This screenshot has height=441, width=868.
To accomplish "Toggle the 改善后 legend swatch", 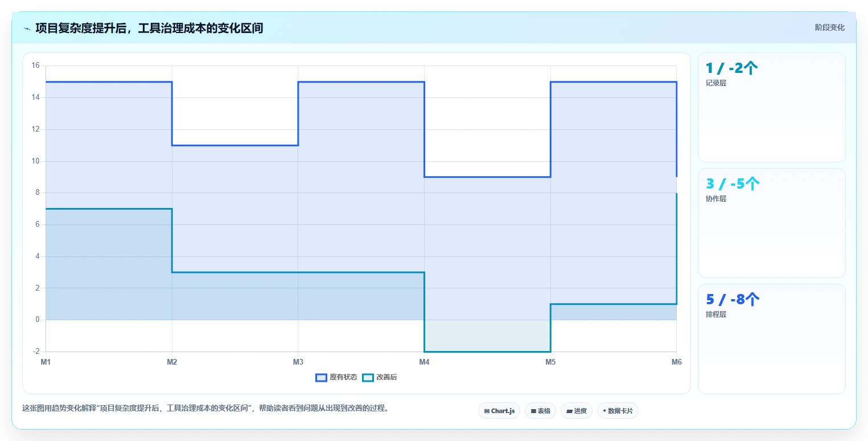I will pyautogui.click(x=368, y=377).
